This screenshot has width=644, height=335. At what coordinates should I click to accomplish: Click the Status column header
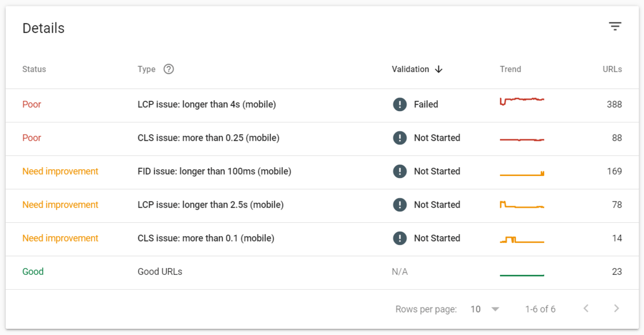coord(34,69)
